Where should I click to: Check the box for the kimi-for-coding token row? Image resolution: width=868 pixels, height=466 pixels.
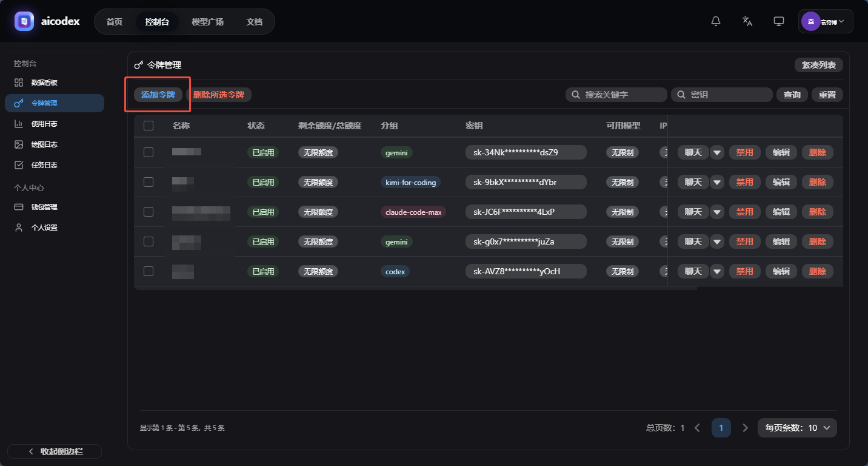(x=149, y=182)
